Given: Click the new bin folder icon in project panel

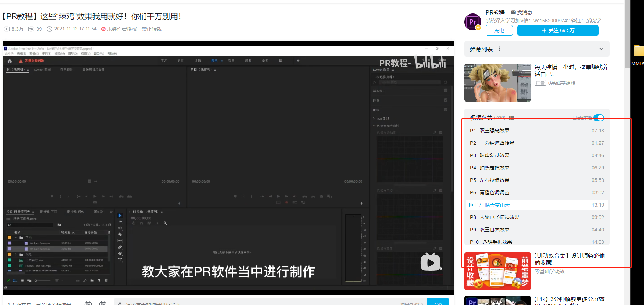Looking at the screenshot, I should tap(92, 280).
